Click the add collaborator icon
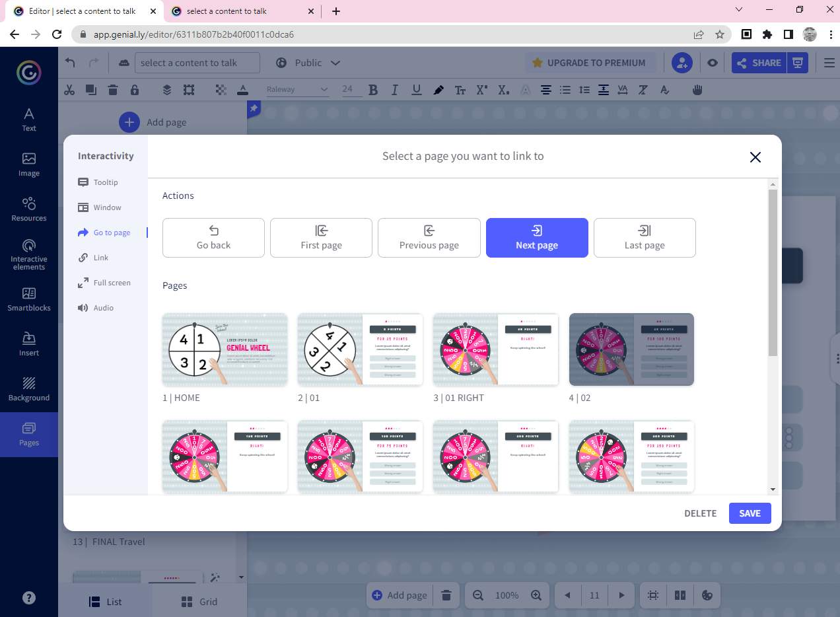This screenshot has width=840, height=617. tap(682, 63)
